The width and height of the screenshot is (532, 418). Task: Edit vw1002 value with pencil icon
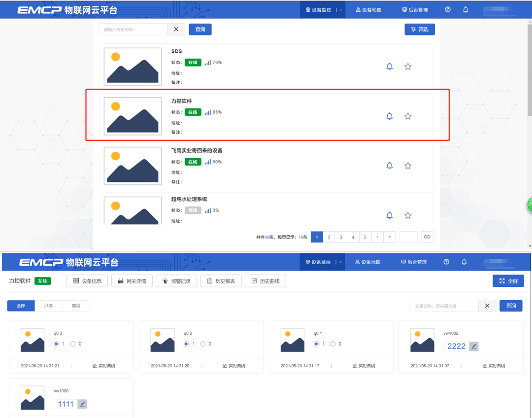(x=474, y=347)
